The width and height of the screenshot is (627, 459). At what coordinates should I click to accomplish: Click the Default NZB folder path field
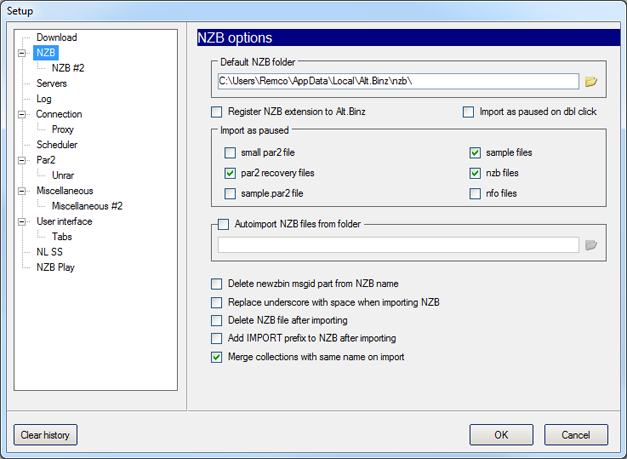point(398,81)
